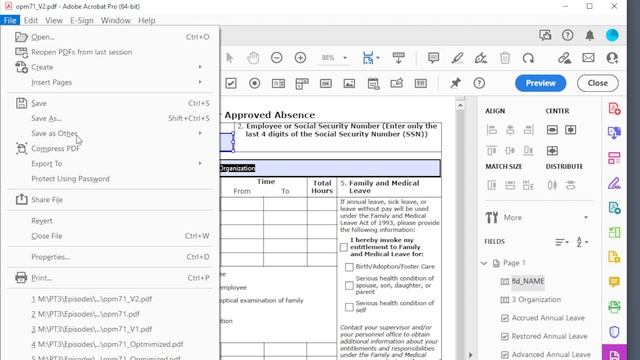Viewport: 640px width, 360px height.
Task: Open the Fill & Sign pen tool in sidebar
Action: (x=614, y=183)
